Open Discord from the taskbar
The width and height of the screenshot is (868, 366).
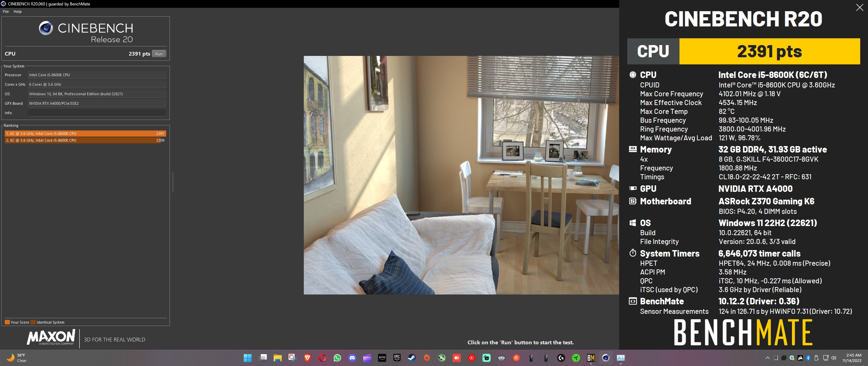click(352, 358)
